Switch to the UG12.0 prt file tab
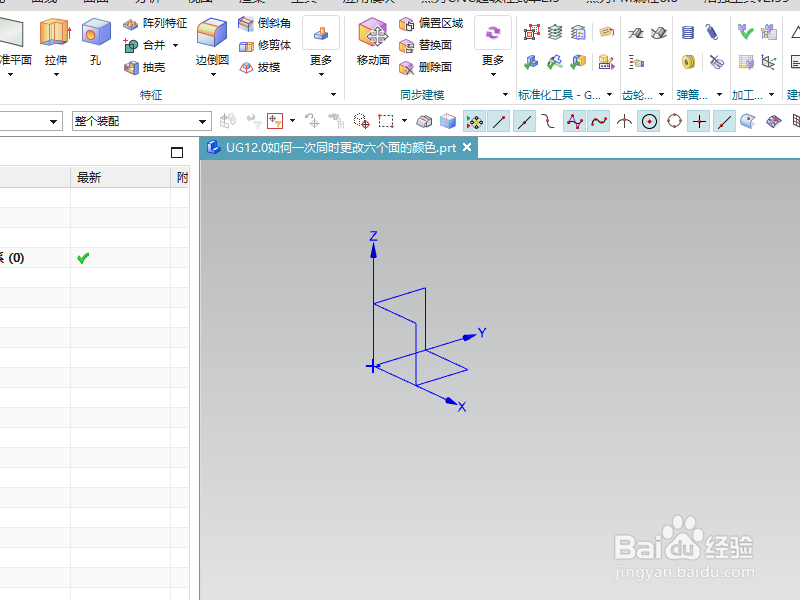800x600 pixels. click(340, 148)
